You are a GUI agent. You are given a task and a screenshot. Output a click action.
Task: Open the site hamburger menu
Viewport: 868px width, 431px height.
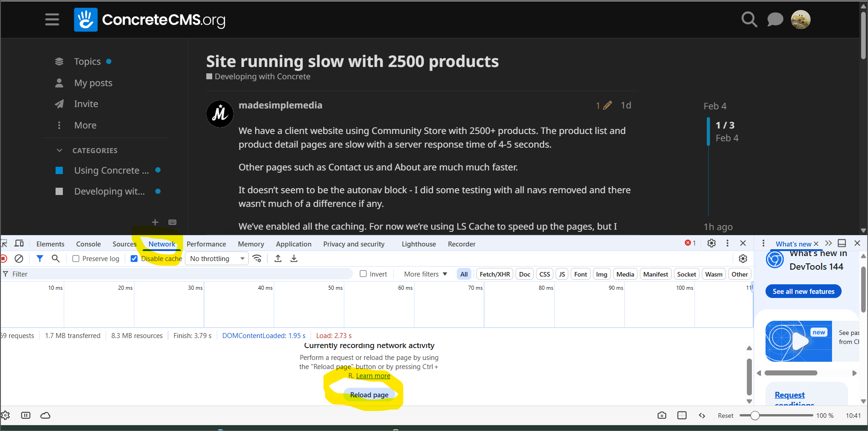(52, 20)
